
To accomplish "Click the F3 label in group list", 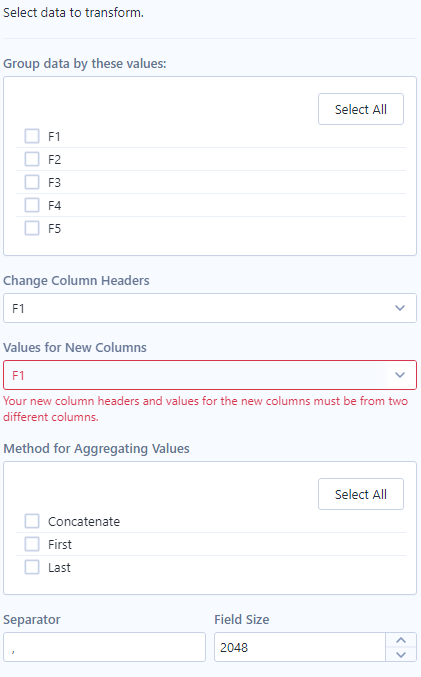I will coord(54,183).
